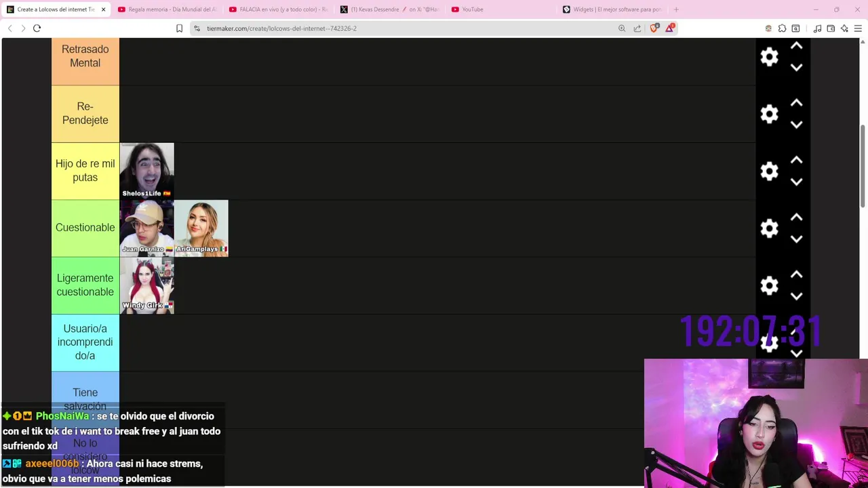Image resolution: width=868 pixels, height=488 pixels.
Task: Click the round avatar extension icon
Action: (768, 28)
